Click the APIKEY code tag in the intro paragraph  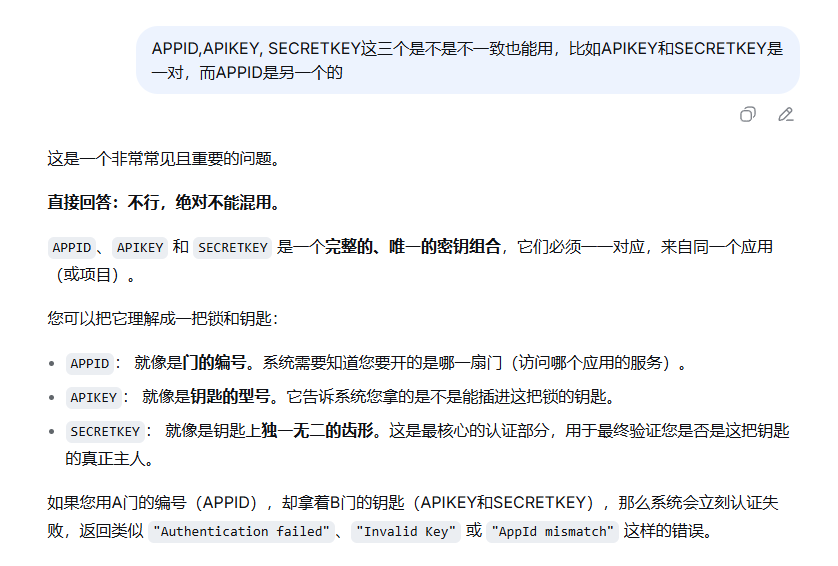coord(139,247)
